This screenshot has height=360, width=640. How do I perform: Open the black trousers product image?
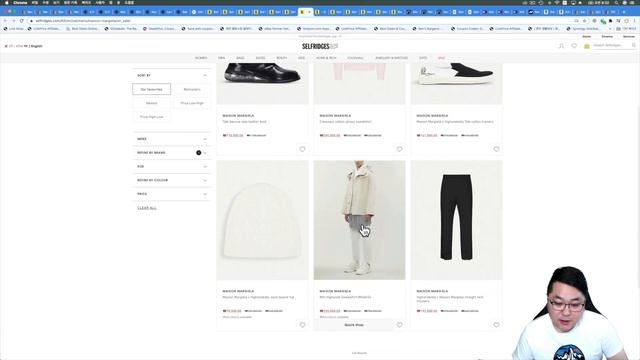(456, 220)
